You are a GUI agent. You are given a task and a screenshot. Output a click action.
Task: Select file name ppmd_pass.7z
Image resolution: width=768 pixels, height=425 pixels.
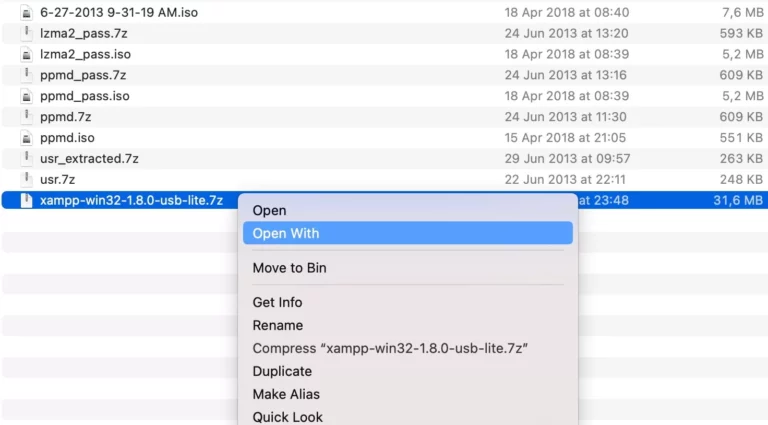[83, 75]
